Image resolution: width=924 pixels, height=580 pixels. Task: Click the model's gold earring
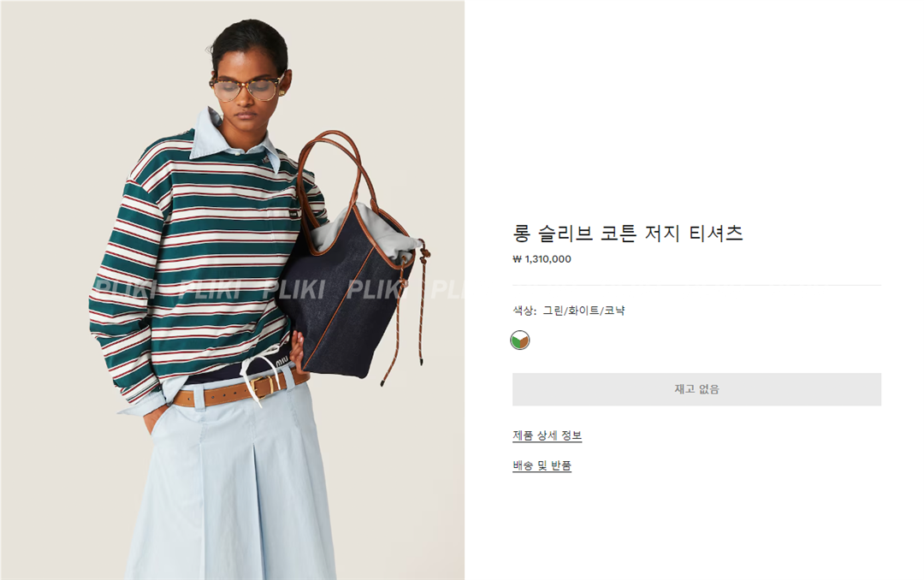pos(282,92)
